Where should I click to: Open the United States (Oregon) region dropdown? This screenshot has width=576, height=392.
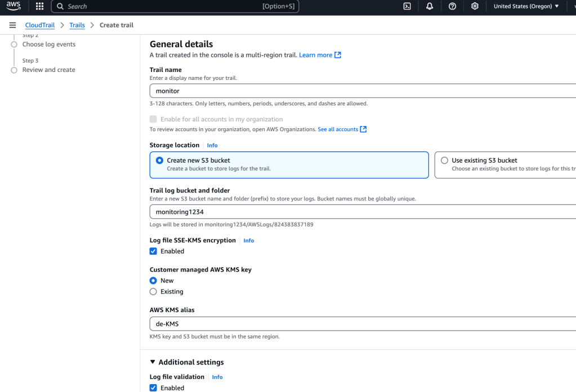point(526,6)
